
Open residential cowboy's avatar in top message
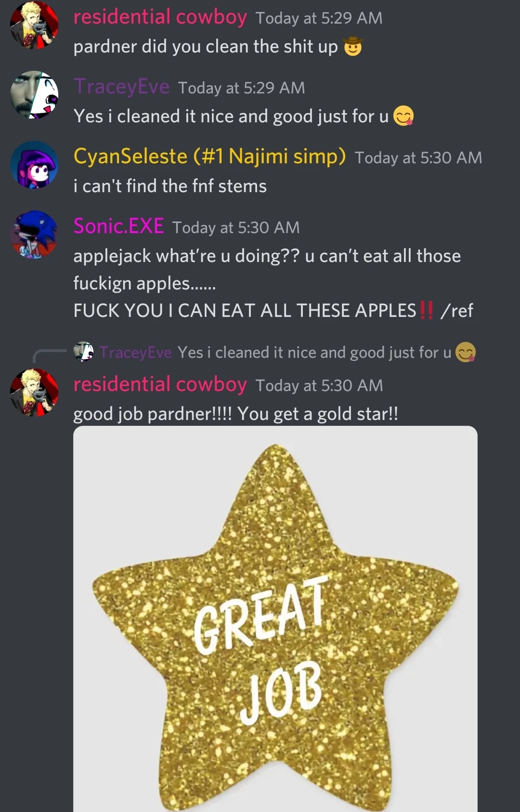click(x=34, y=25)
